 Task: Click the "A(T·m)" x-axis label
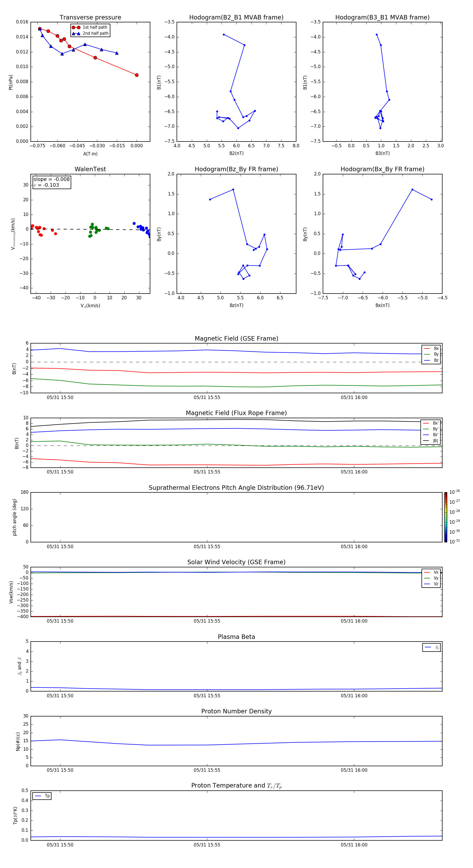tap(90, 154)
